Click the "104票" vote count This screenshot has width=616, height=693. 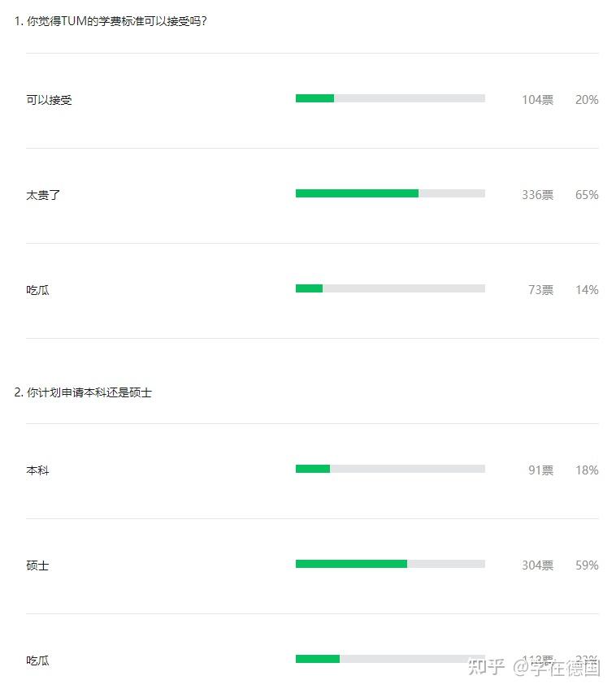tap(537, 100)
